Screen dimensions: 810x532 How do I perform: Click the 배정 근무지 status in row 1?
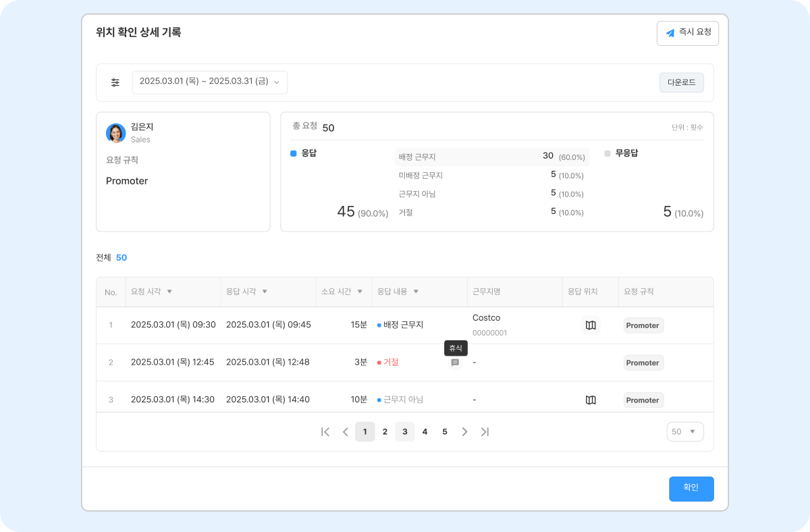(x=400, y=325)
